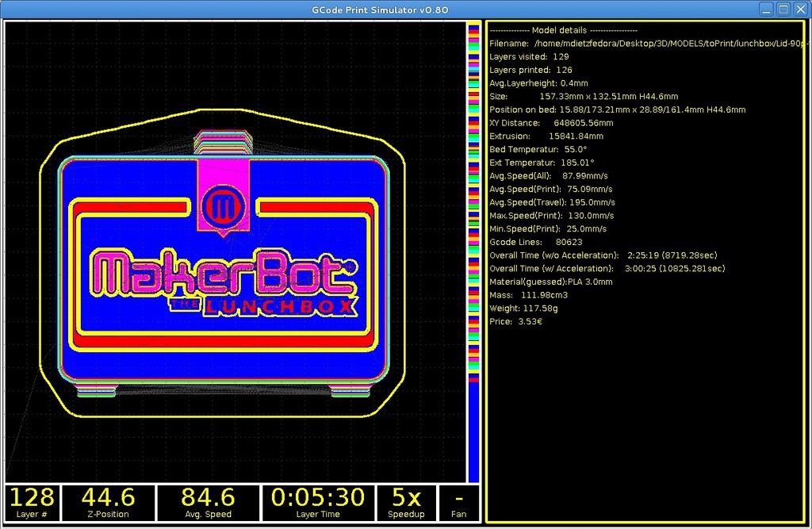This screenshot has height=529, width=812.
Task: Minimize the GCode Print Simulator window
Action: pyautogui.click(x=766, y=10)
